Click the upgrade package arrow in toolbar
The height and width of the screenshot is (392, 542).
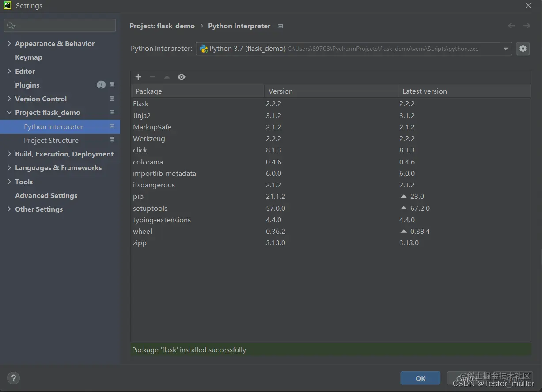[167, 77]
